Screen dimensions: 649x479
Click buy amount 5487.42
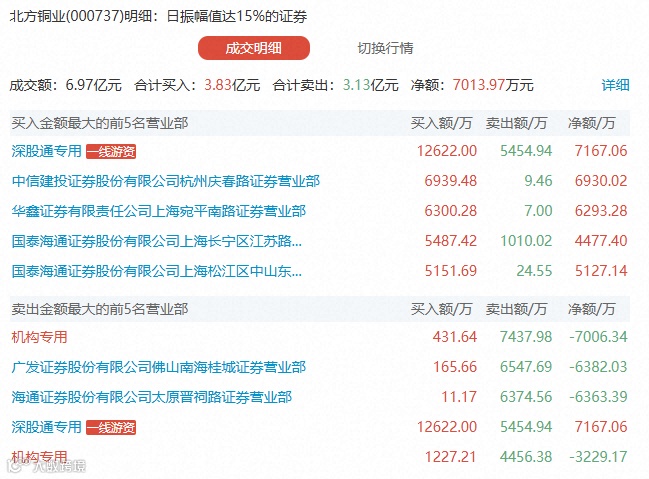click(451, 241)
